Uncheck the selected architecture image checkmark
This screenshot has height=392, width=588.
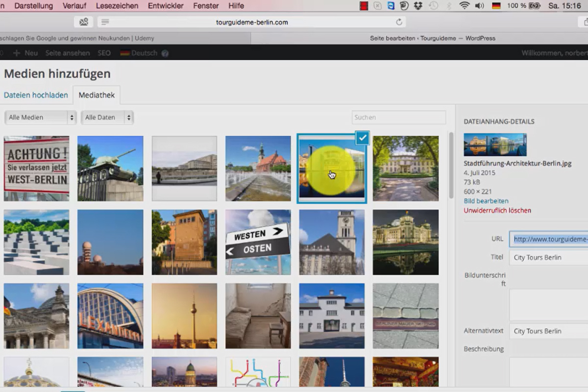[x=362, y=139]
